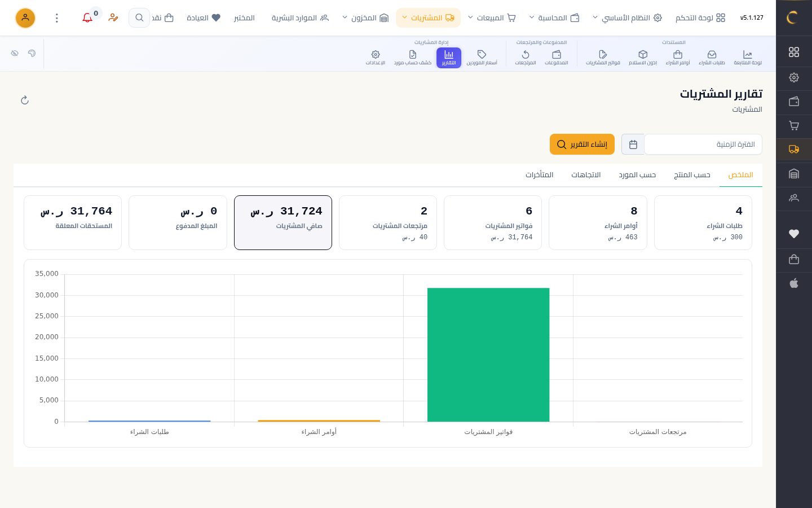Click the apple icon in sidebar
Screen dimensions: 812x508
[794, 283]
